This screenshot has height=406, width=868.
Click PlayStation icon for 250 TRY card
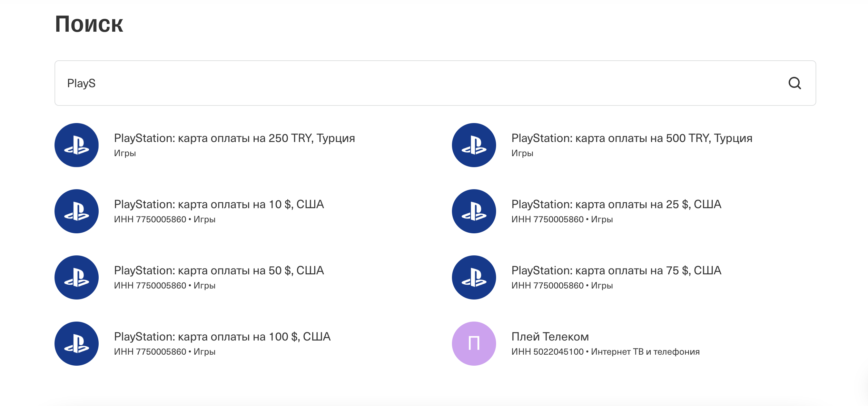(x=77, y=145)
